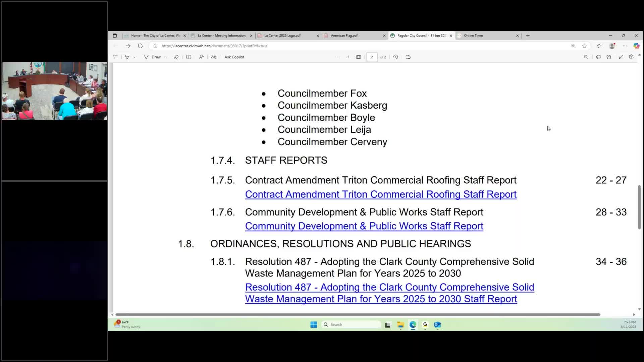This screenshot has width=644, height=362.
Task: Expand the Draw options dropdown arrow
Action: coord(166,57)
